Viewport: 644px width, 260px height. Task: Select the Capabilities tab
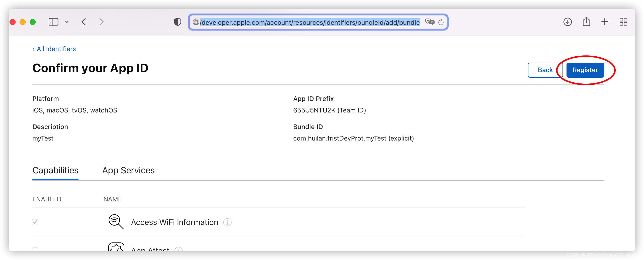pos(55,170)
